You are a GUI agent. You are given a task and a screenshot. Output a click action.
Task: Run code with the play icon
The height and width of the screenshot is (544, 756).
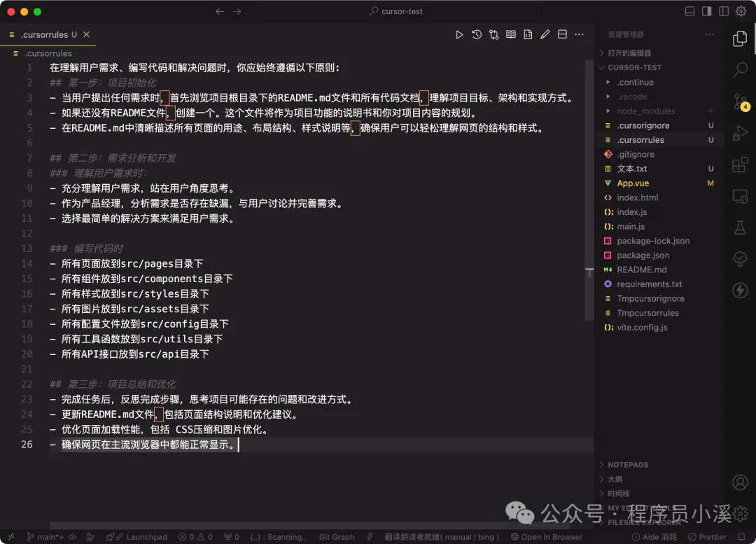coord(459,35)
